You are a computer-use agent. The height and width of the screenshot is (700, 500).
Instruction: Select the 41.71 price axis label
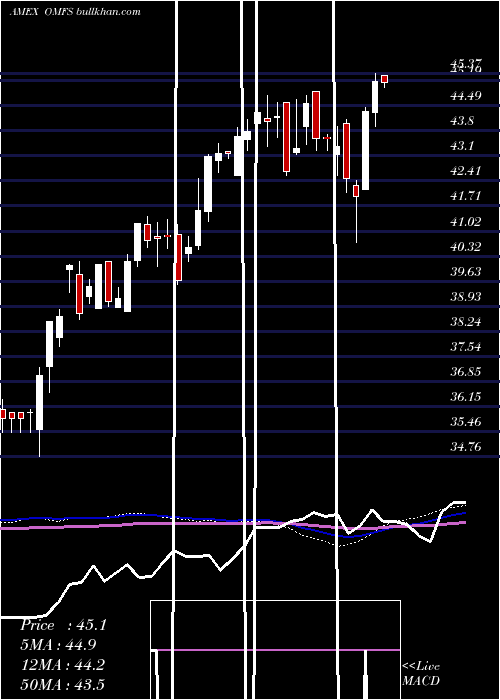466,196
